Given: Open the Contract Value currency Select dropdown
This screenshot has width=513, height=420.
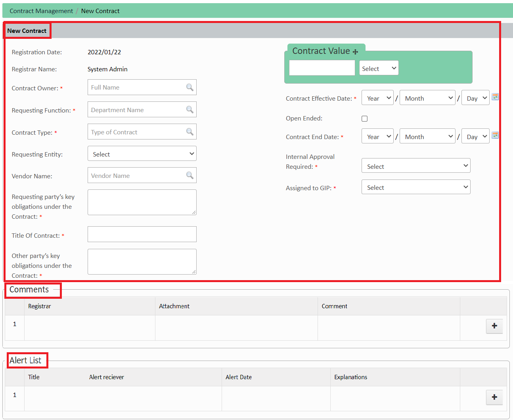Looking at the screenshot, I should click(x=379, y=68).
